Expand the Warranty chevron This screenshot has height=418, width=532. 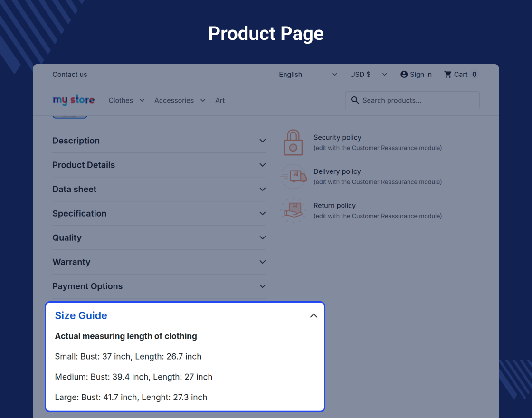(x=262, y=262)
